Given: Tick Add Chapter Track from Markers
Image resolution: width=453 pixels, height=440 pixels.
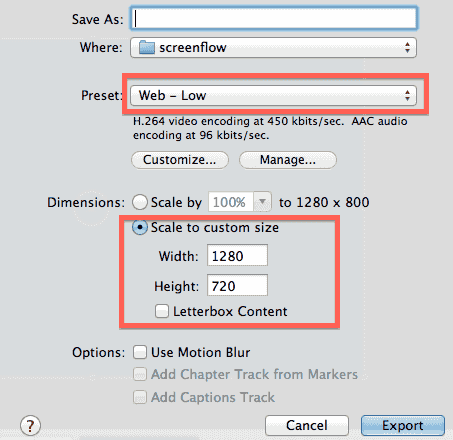Looking at the screenshot, I should (140, 374).
